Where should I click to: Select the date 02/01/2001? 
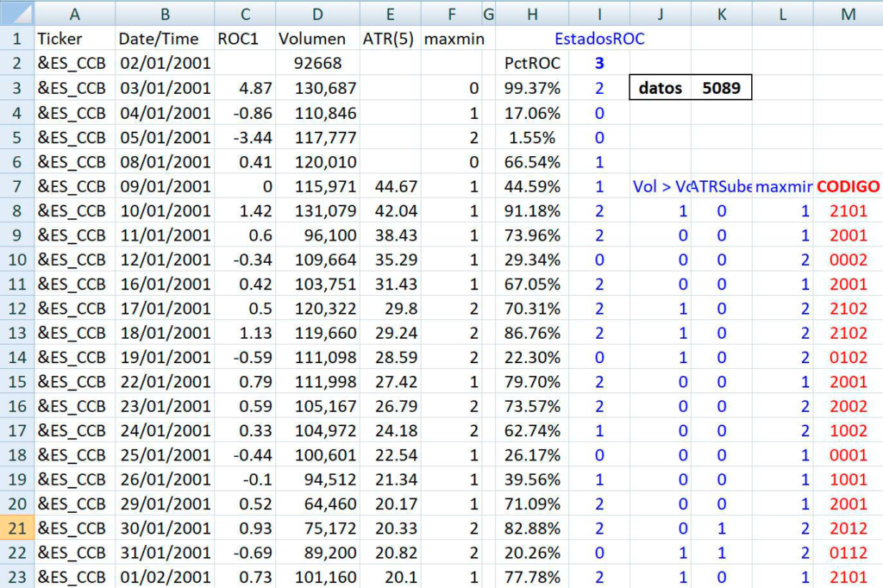(165, 63)
